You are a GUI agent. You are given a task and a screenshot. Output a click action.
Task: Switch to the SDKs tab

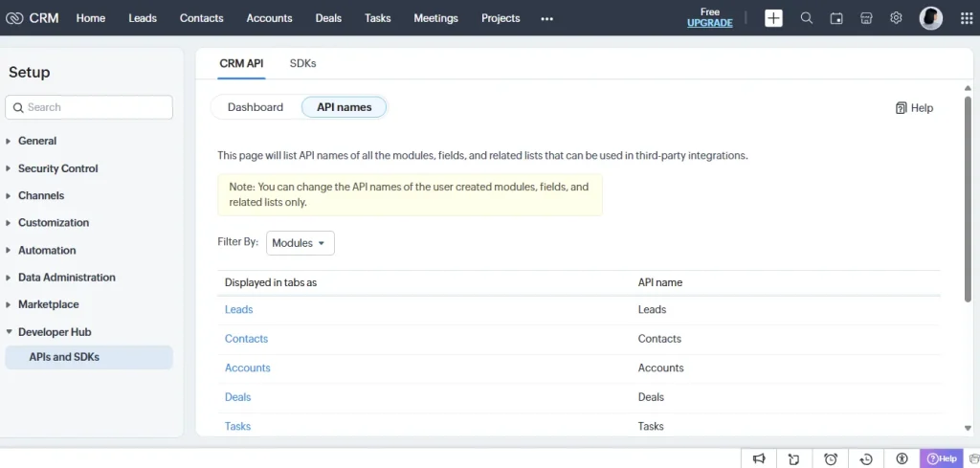click(303, 63)
